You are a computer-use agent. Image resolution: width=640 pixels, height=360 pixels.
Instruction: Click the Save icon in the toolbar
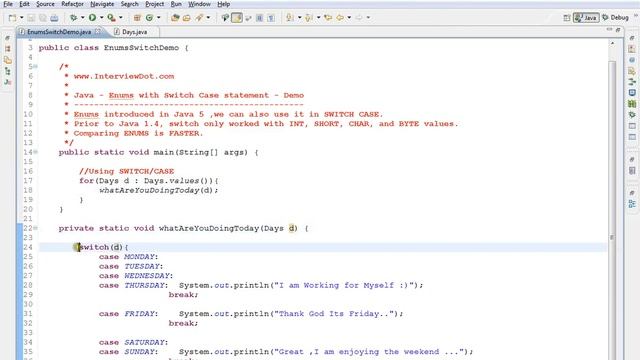coord(31,18)
